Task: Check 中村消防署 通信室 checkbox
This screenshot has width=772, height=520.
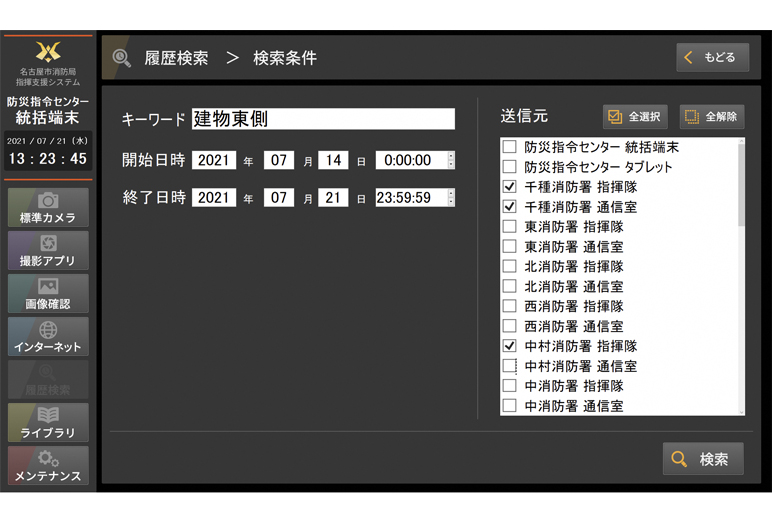Action: tap(510, 366)
